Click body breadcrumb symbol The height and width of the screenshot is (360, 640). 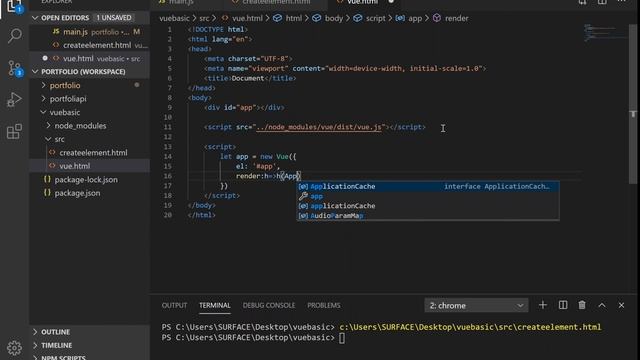(328, 18)
